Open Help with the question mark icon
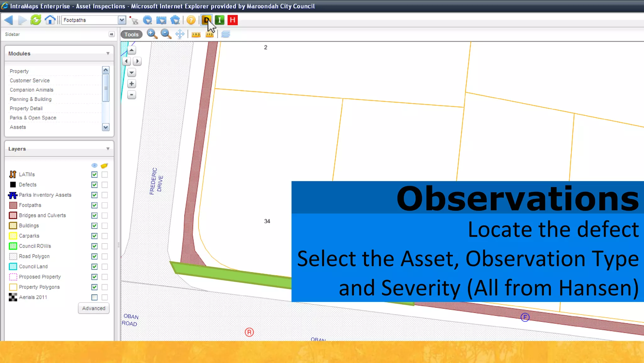The image size is (644, 363). [x=191, y=20]
